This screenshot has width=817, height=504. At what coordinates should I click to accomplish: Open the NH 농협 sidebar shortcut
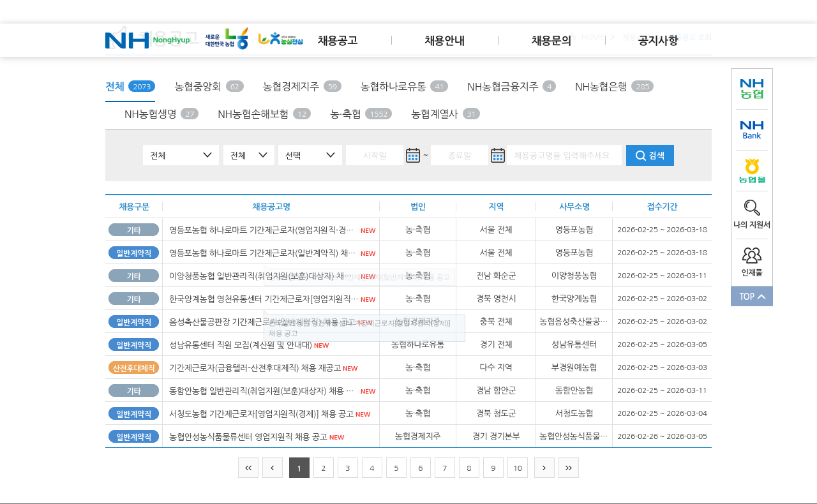coord(752,89)
